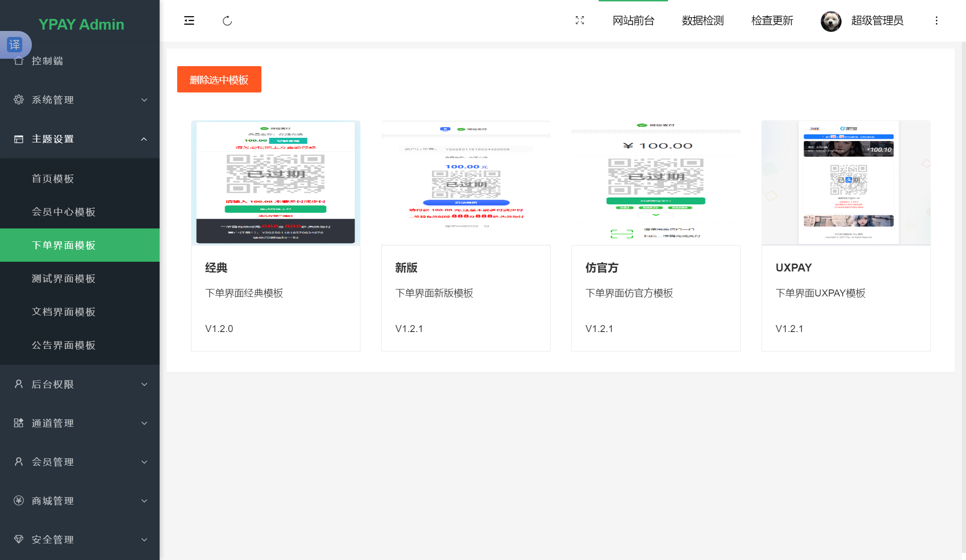Click the grid icon beside 通道管理
Image resolution: width=966 pixels, height=560 pixels.
[19, 423]
